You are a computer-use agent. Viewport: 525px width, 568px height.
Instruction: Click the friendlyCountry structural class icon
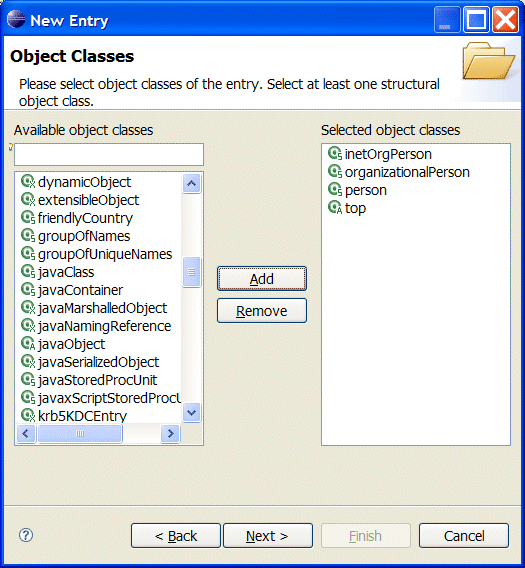click(x=28, y=217)
